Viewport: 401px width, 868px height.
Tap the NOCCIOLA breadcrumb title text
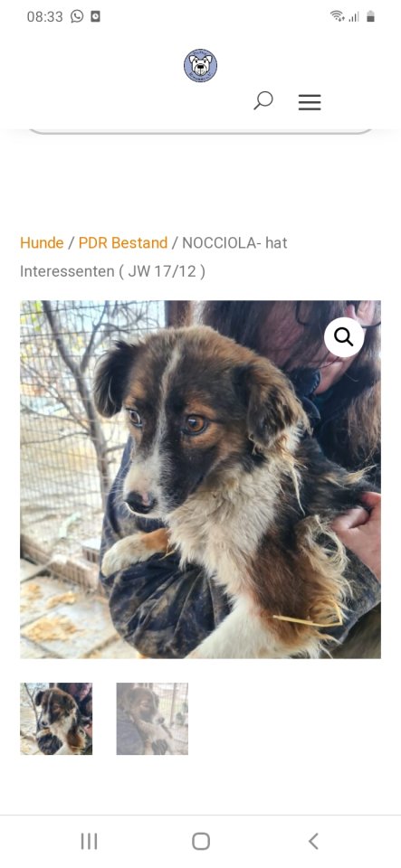click(x=153, y=258)
